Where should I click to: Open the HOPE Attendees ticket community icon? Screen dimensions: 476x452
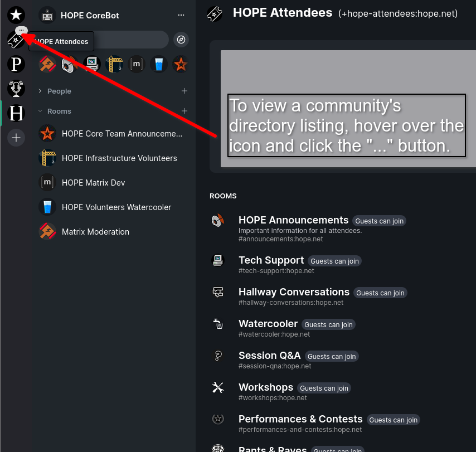[15, 41]
